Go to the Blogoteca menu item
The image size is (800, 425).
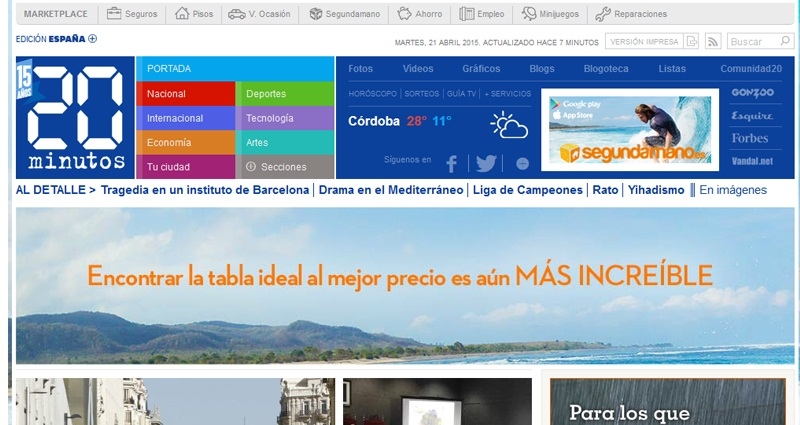[605, 69]
